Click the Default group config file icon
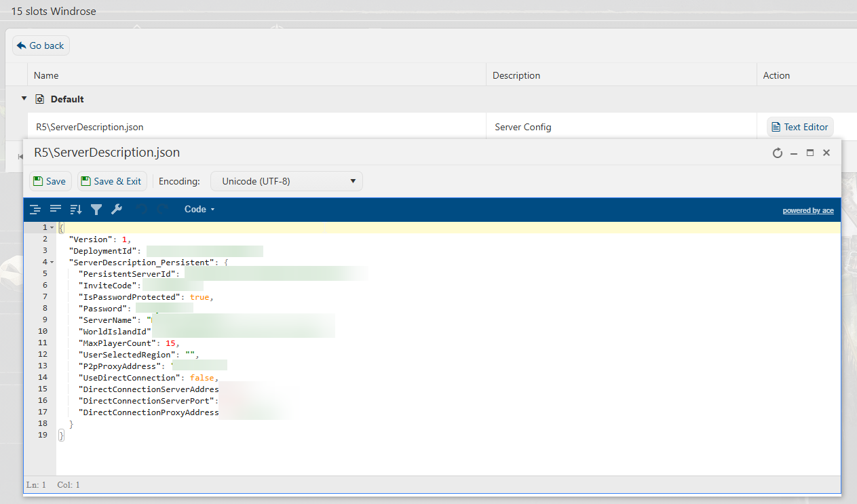The width and height of the screenshot is (857, 504). click(x=39, y=99)
